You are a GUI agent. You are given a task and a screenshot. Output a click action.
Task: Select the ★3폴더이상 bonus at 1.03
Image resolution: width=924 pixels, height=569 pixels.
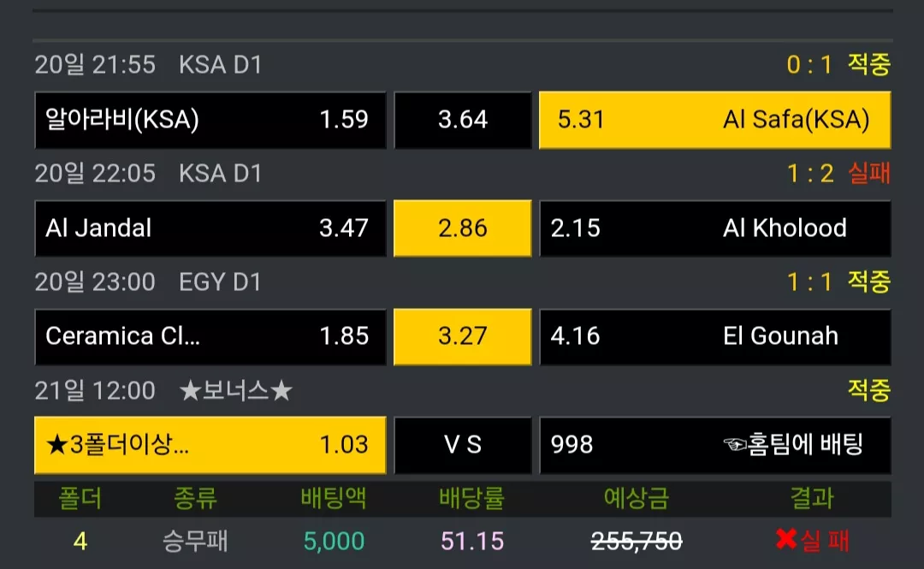point(210,445)
